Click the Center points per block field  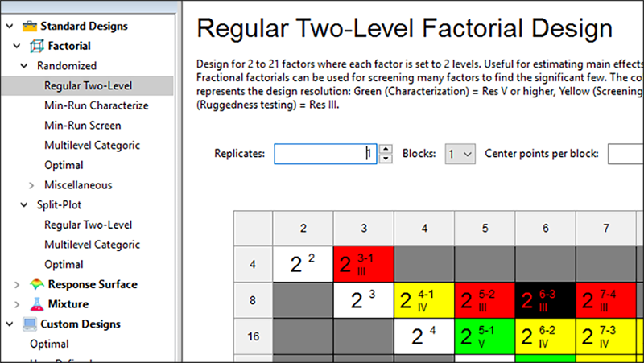pos(625,153)
